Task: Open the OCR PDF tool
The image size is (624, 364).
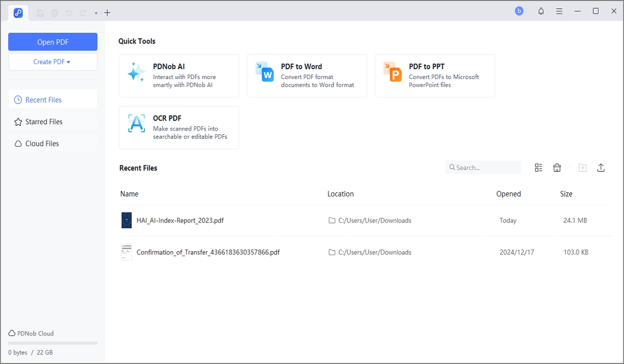Action: (x=179, y=127)
